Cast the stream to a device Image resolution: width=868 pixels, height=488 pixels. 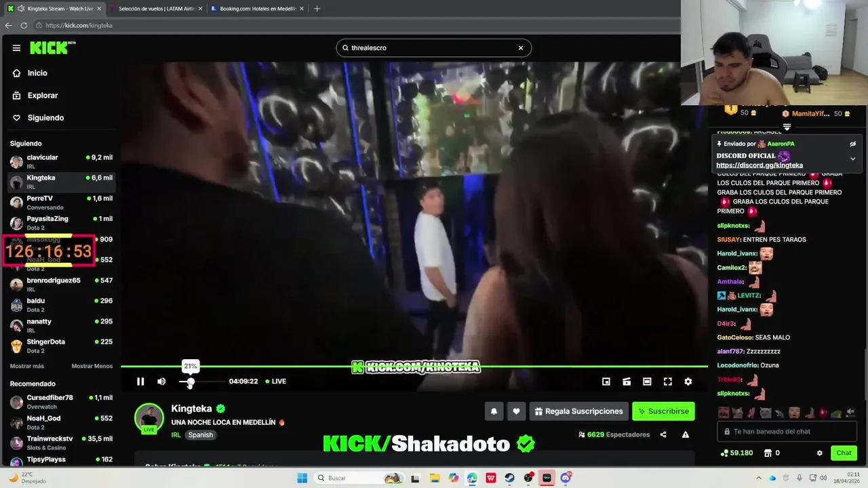pyautogui.click(x=627, y=382)
